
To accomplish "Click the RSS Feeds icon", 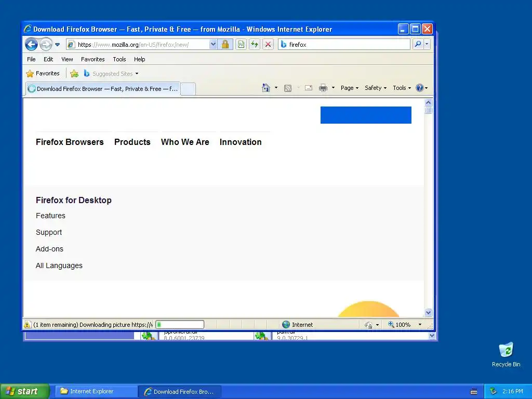I will pos(288,88).
